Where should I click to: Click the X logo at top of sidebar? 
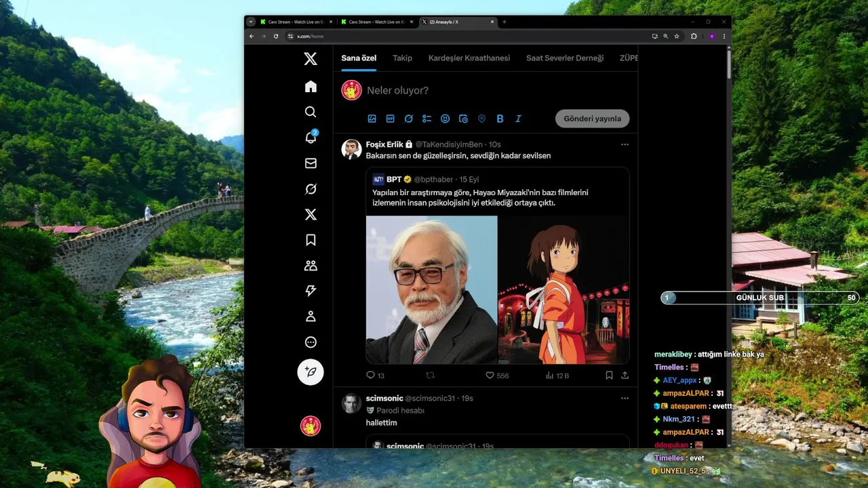[x=311, y=59]
